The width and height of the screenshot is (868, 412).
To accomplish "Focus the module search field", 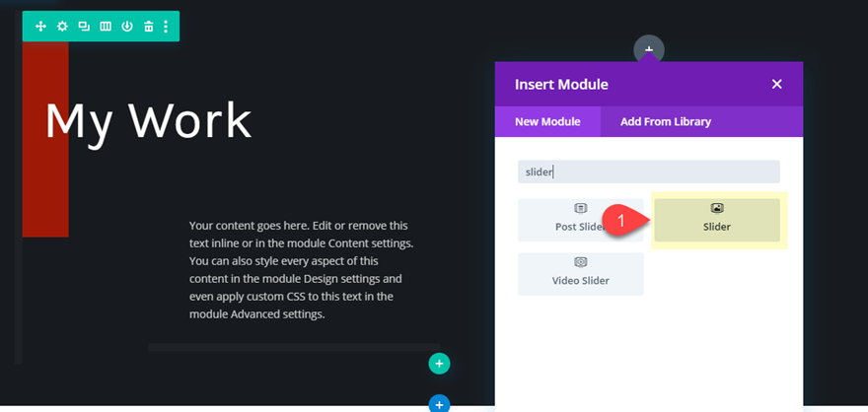I will tap(649, 172).
